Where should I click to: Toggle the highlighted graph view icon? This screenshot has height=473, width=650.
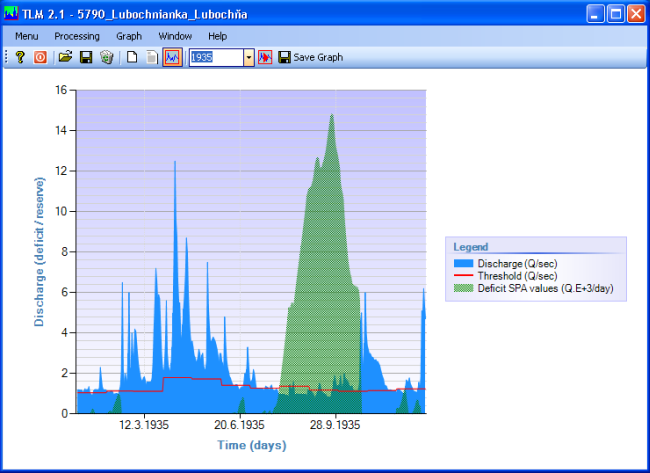[x=172, y=57]
